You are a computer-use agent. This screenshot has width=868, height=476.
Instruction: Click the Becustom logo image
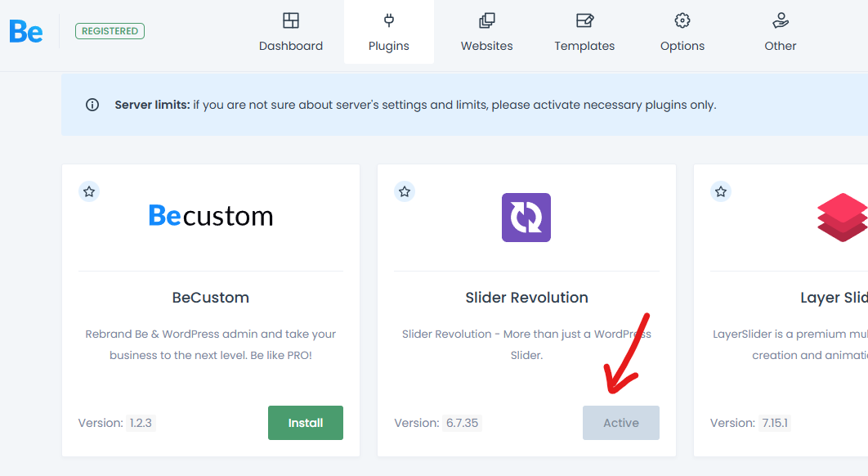(211, 216)
